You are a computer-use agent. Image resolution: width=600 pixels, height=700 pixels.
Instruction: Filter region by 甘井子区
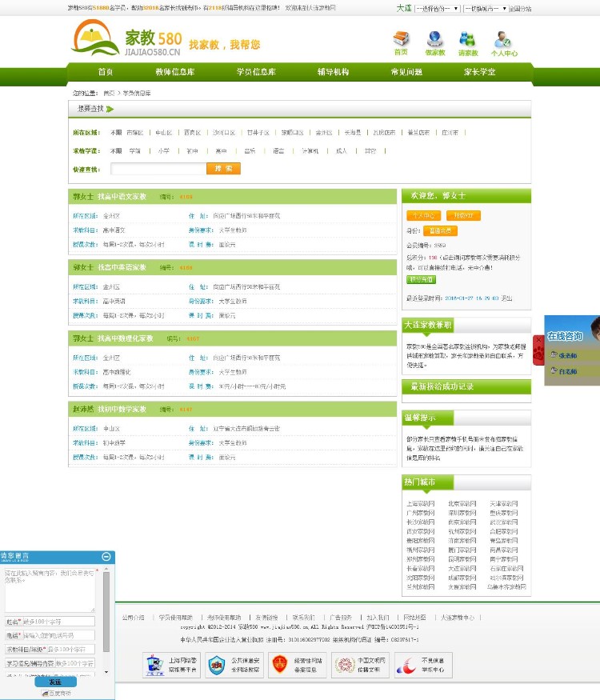258,133
